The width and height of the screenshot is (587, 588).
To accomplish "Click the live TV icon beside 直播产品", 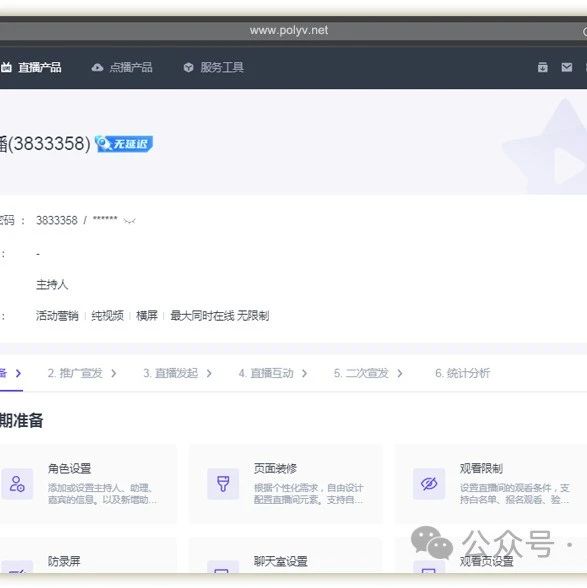I will point(6,68).
